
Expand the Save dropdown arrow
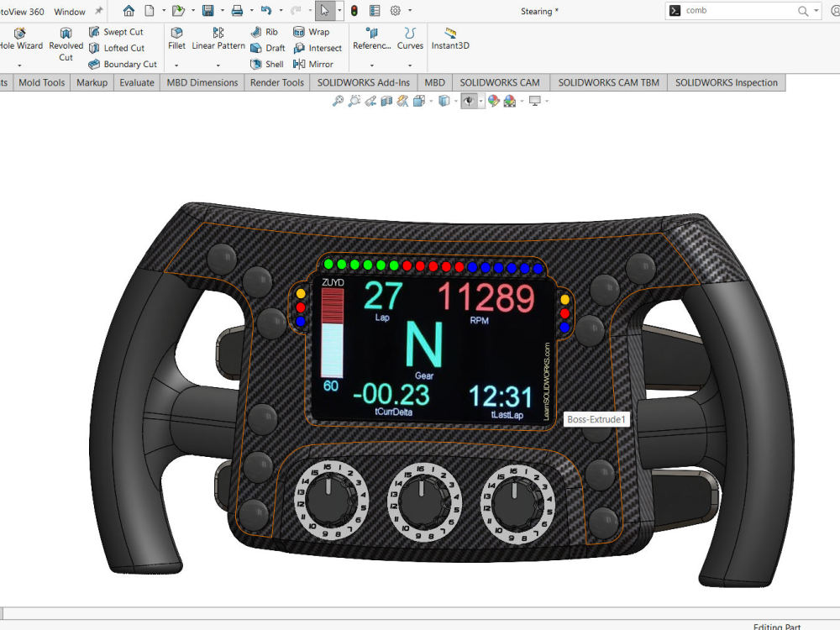coord(223,11)
